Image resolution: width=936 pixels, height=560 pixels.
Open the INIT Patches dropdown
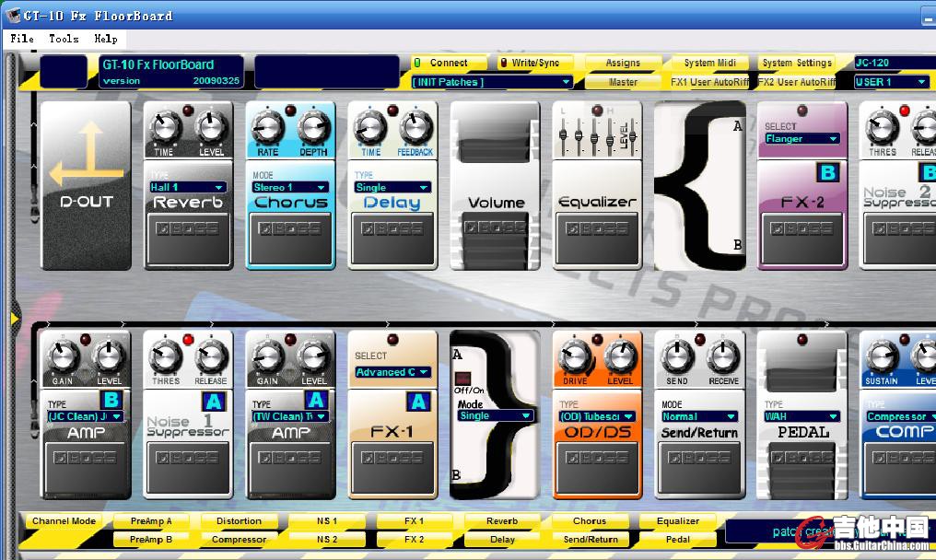click(x=492, y=82)
